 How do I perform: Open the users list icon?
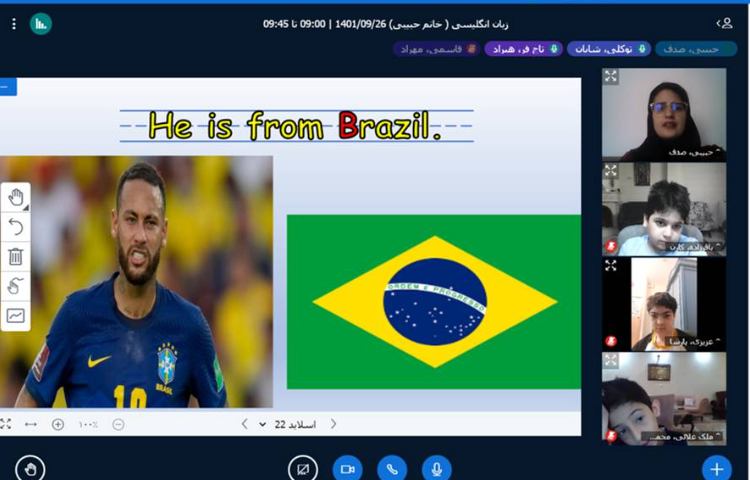[x=725, y=22]
